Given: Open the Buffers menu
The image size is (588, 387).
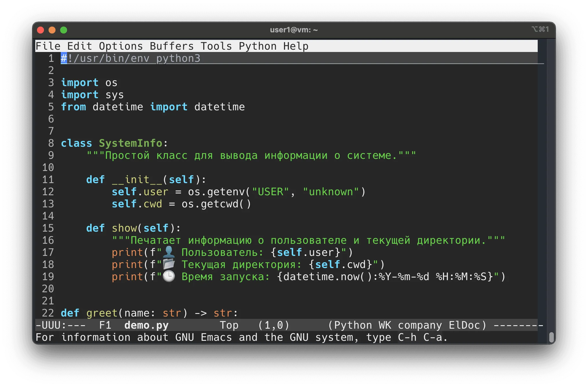Looking at the screenshot, I should [171, 46].
